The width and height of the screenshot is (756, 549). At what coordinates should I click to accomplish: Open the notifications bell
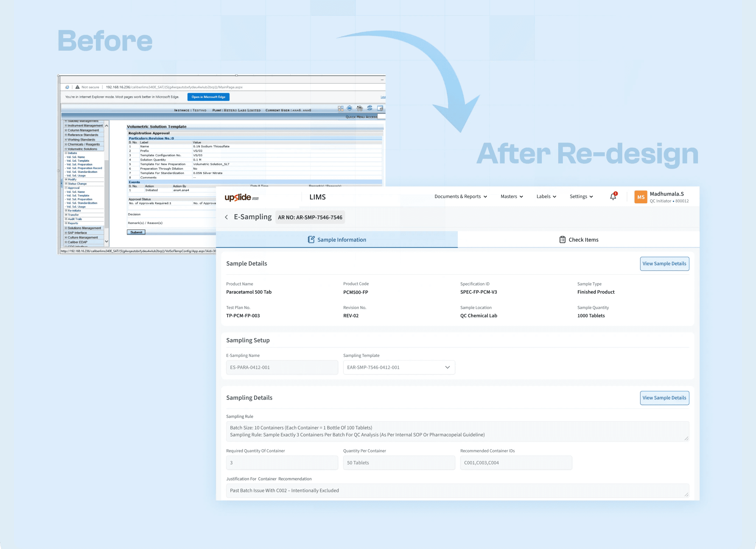(x=612, y=196)
